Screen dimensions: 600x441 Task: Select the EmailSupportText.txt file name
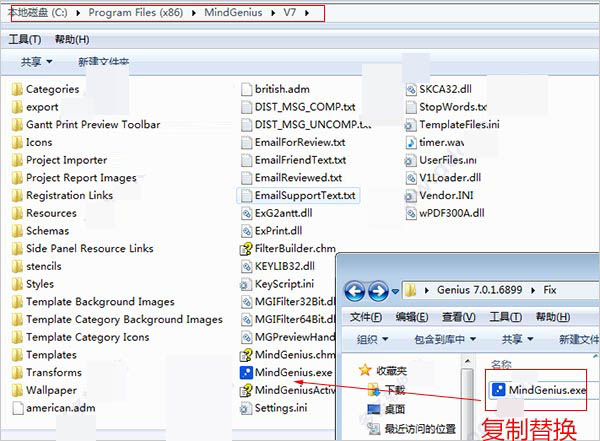[x=305, y=196]
